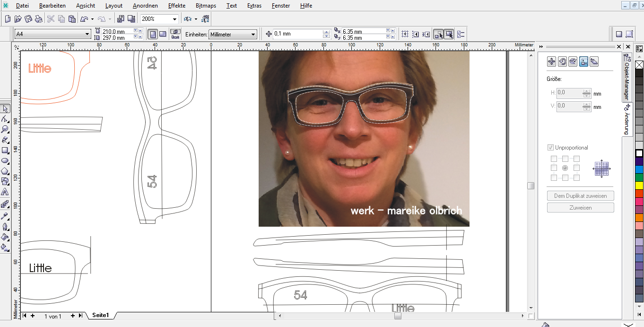Open Rotate transform in Änderung docker
The height and width of the screenshot is (327, 644).
click(562, 62)
